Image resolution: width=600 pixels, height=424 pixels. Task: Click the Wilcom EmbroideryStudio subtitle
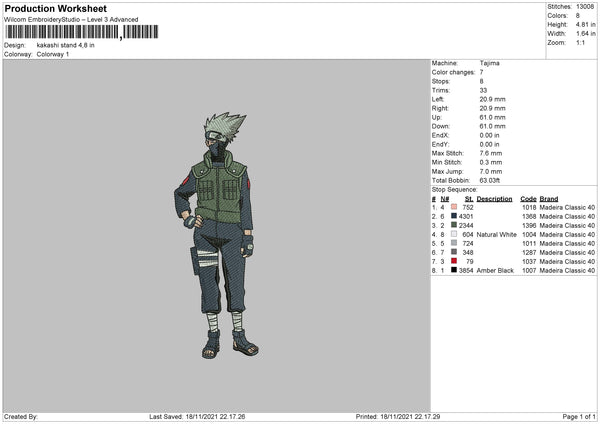tap(71, 20)
